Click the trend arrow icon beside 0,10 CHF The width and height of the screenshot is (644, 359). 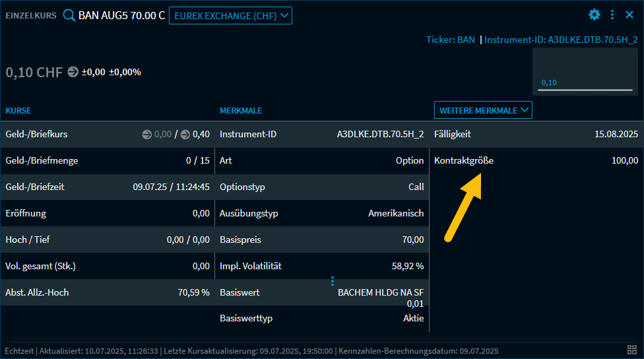pyautogui.click(x=73, y=72)
